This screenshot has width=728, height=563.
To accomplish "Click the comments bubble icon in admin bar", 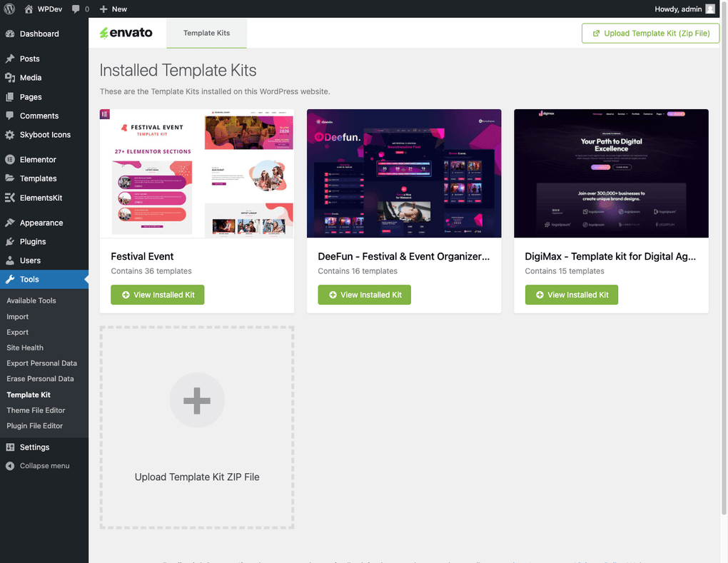I will click(76, 9).
